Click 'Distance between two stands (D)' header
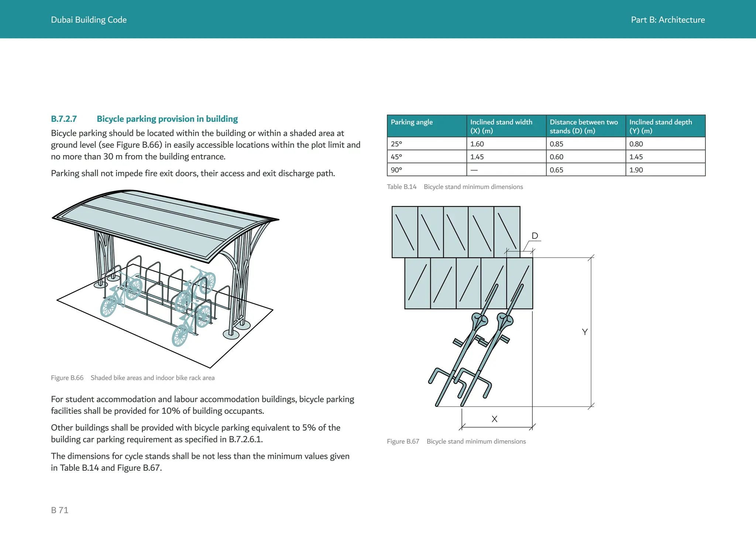 tap(583, 126)
